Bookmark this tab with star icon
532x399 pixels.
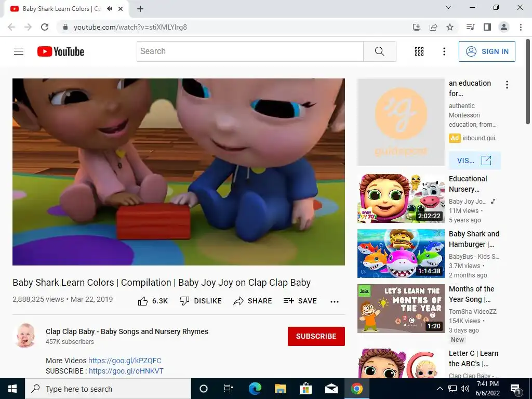click(450, 27)
